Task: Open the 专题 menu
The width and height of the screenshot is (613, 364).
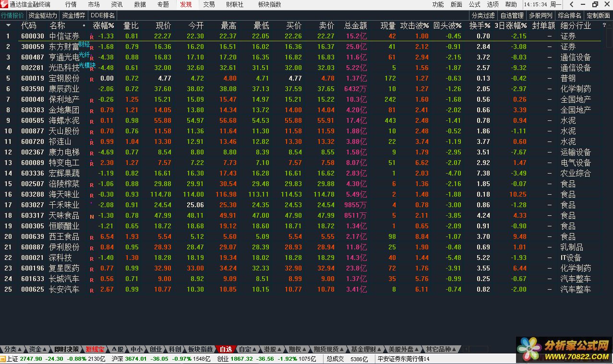Action: pos(163,4)
